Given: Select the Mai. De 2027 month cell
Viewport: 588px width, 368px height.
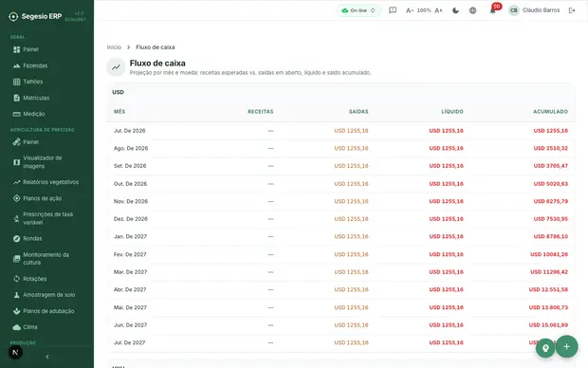Looking at the screenshot, I should 130,307.
